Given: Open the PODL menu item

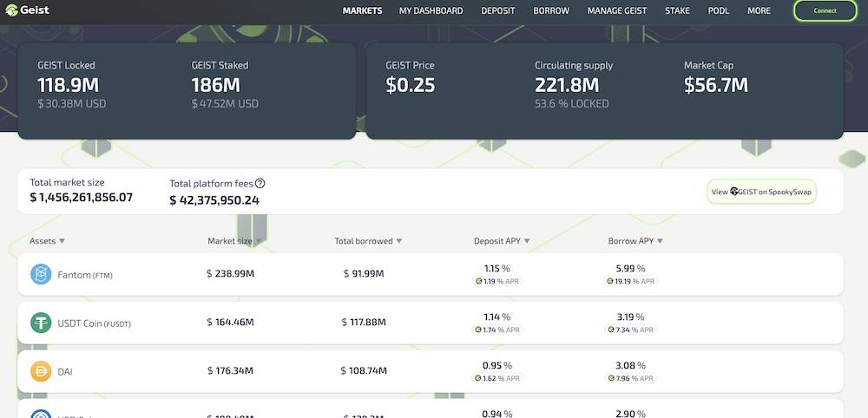Looking at the screenshot, I should [718, 10].
